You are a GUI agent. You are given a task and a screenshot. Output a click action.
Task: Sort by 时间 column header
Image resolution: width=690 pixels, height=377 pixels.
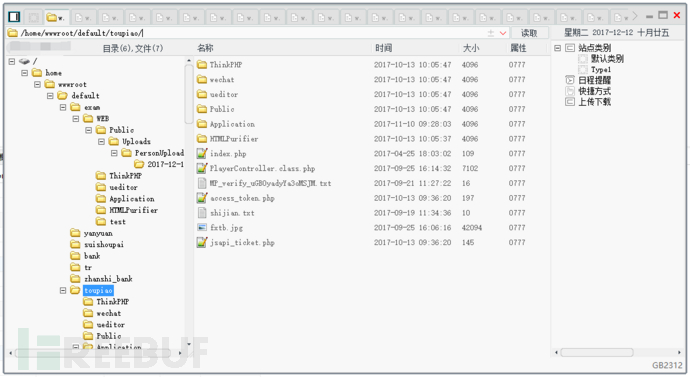(383, 48)
